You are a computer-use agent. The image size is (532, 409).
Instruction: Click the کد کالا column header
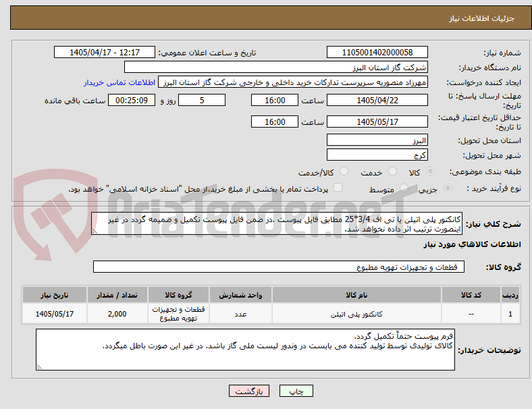tap(471, 295)
